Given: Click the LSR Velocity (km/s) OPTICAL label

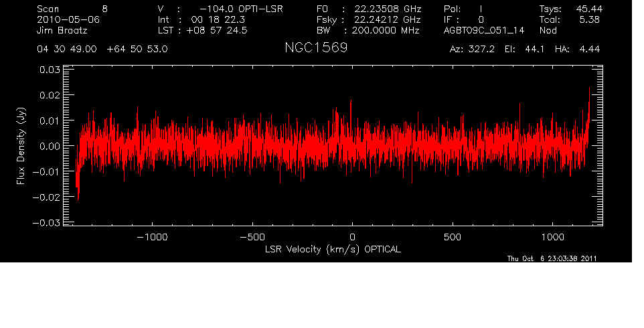Looking at the screenshot, I should pos(333,249).
